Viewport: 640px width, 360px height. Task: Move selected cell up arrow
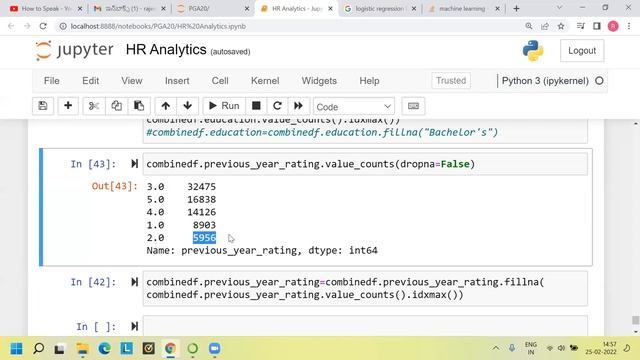(165, 106)
